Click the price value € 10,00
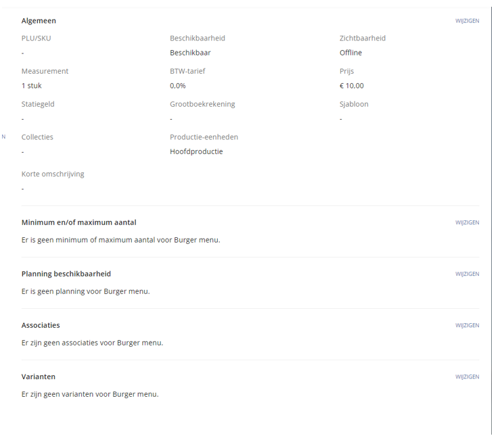Screen dimensions: 504x438 [351, 86]
